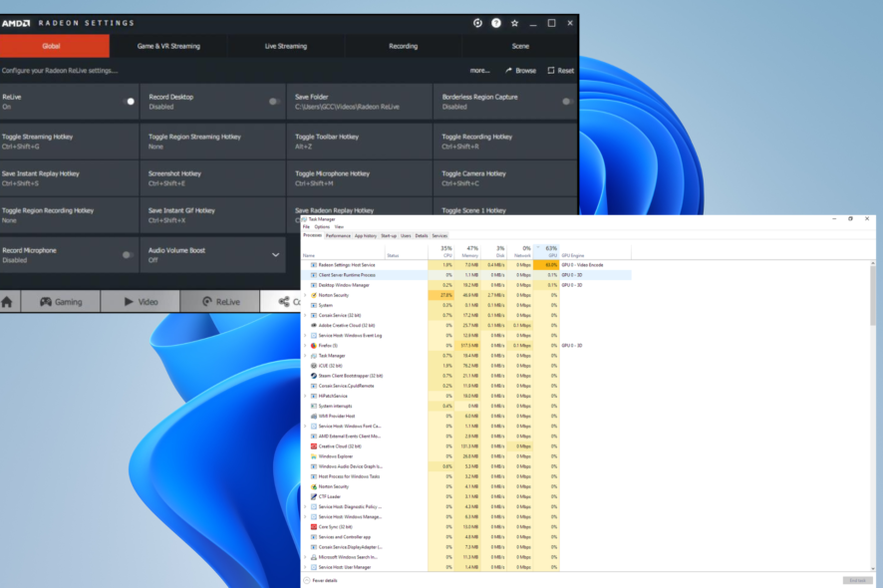This screenshot has width=883, height=588.
Task: Click the GPU 0 - Video Encode cell
Action: [x=582, y=265]
